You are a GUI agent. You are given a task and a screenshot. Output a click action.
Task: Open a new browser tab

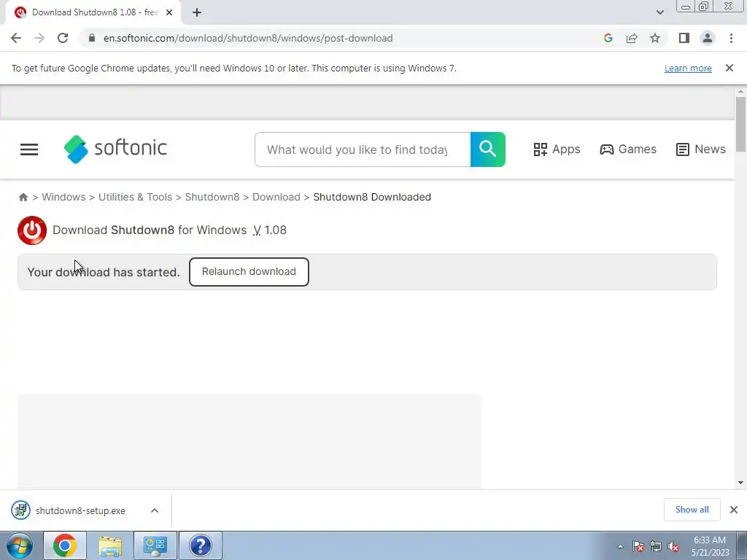tap(197, 12)
